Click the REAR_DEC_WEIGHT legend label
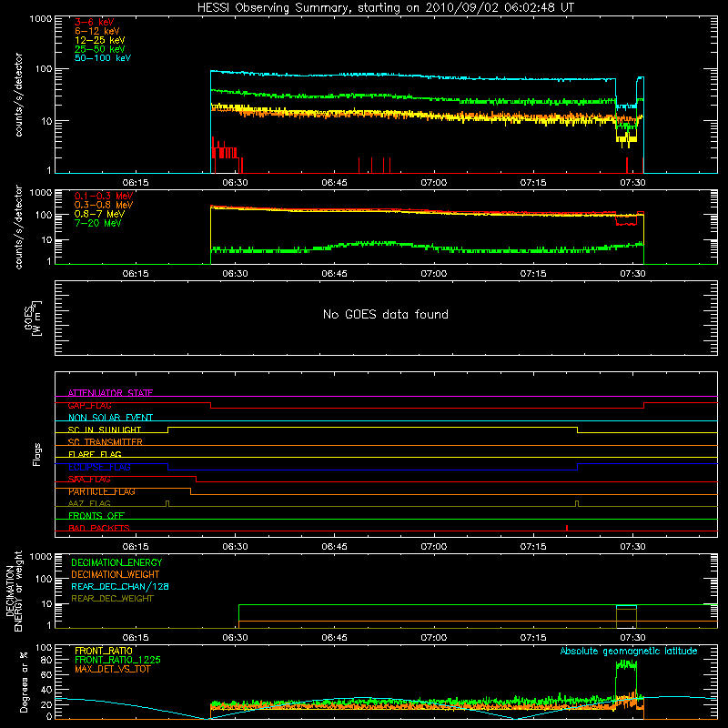 coord(112,599)
